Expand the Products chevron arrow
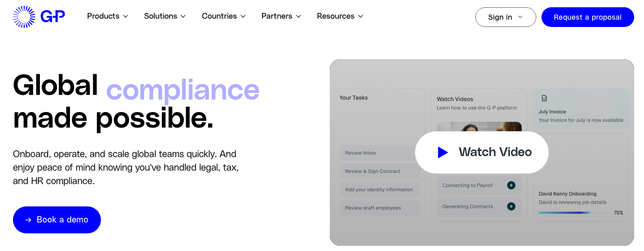The width and height of the screenshot is (644, 251). [125, 17]
